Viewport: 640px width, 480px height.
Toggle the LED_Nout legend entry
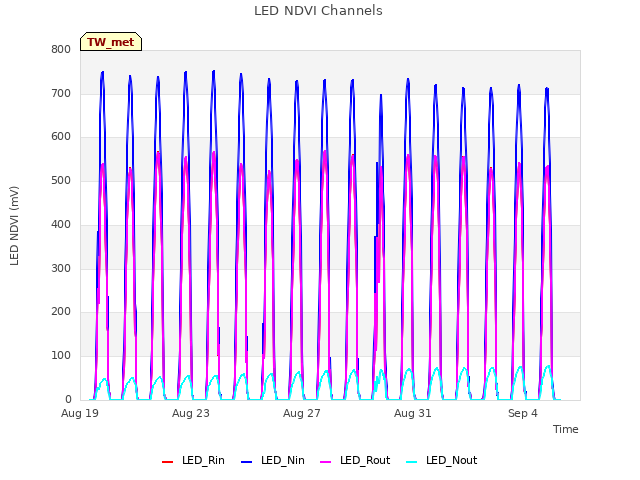(442, 461)
